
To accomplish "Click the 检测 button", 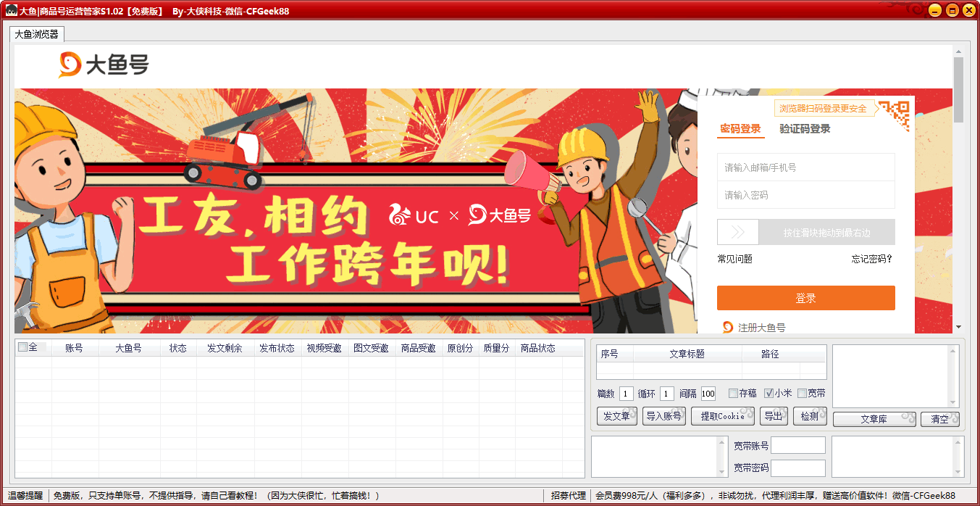I will click(x=810, y=417).
